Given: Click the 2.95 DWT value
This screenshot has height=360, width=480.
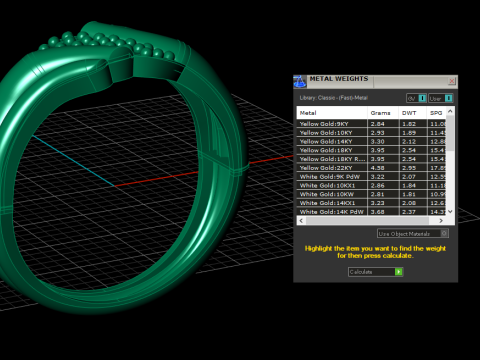Looking at the screenshot, I should [x=409, y=168].
